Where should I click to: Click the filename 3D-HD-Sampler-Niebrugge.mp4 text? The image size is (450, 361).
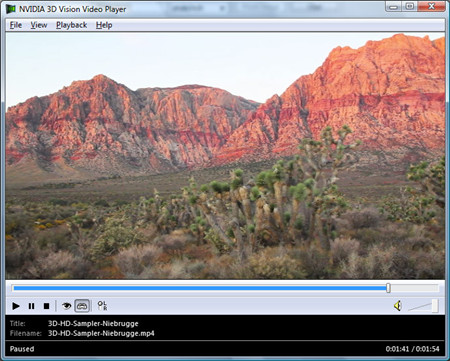click(101, 333)
